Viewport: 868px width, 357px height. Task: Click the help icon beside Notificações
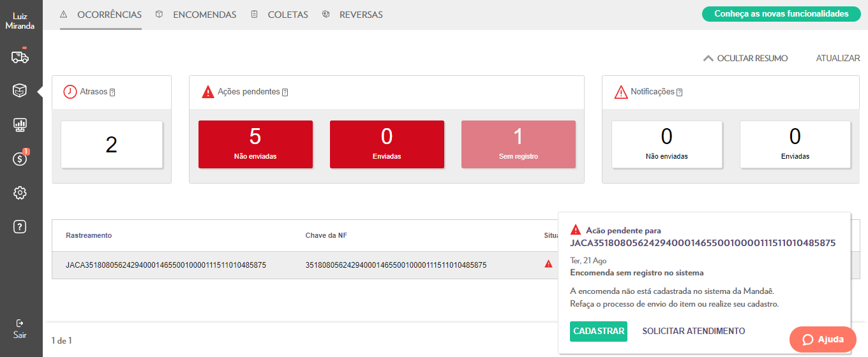point(679,92)
